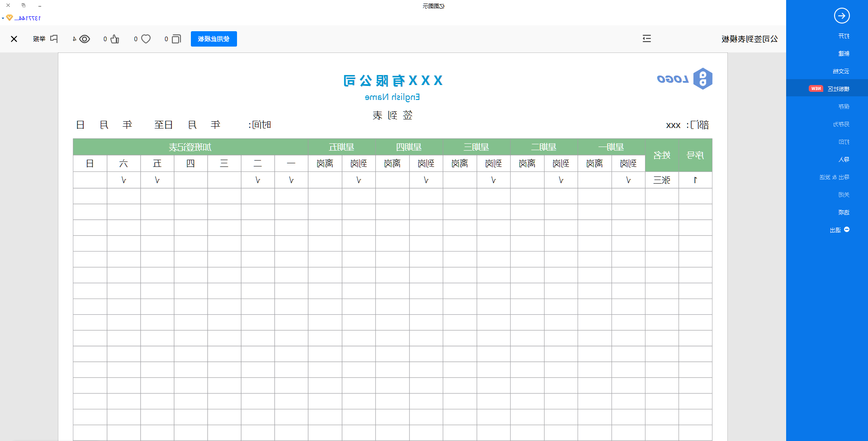
Task: Open 导出 & 发送 in the sidebar
Action: click(x=835, y=177)
